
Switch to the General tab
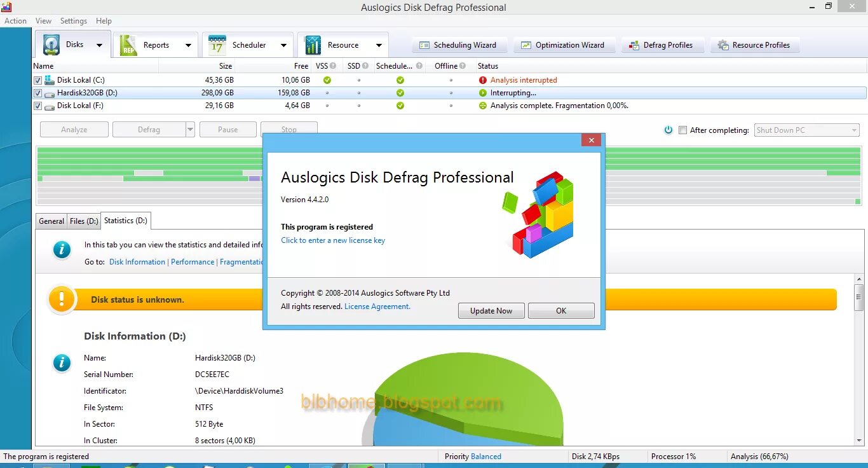pyautogui.click(x=51, y=221)
